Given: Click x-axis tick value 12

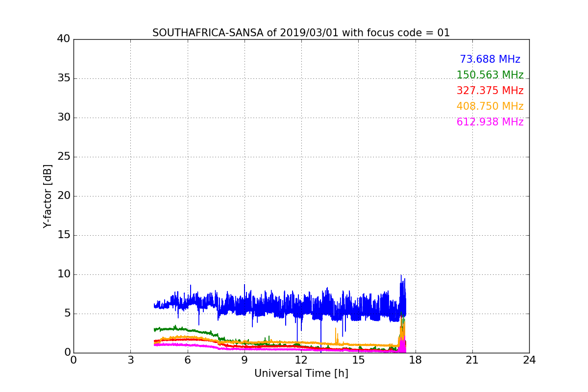Looking at the screenshot, I should pyautogui.click(x=301, y=360).
